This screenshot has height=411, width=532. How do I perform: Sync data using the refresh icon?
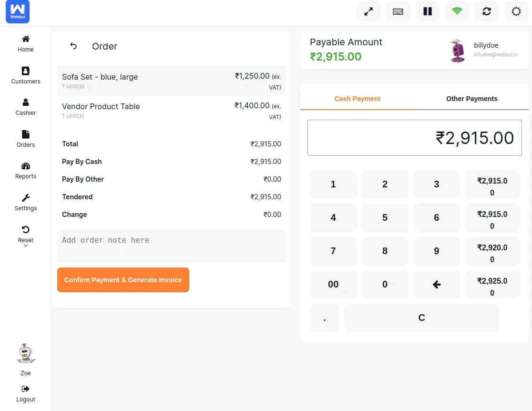[486, 11]
